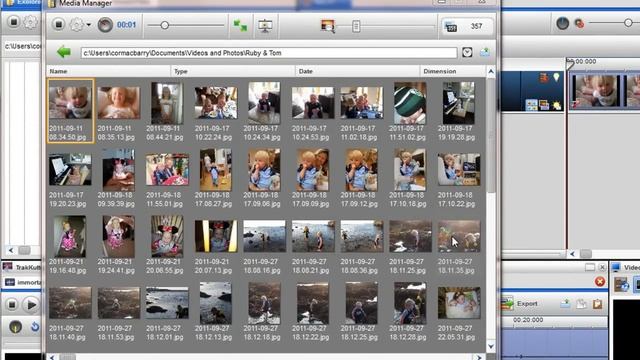Click the stacked pictures track icon
Screen dimensions: 640x360
pyautogui.click(x=544, y=105)
